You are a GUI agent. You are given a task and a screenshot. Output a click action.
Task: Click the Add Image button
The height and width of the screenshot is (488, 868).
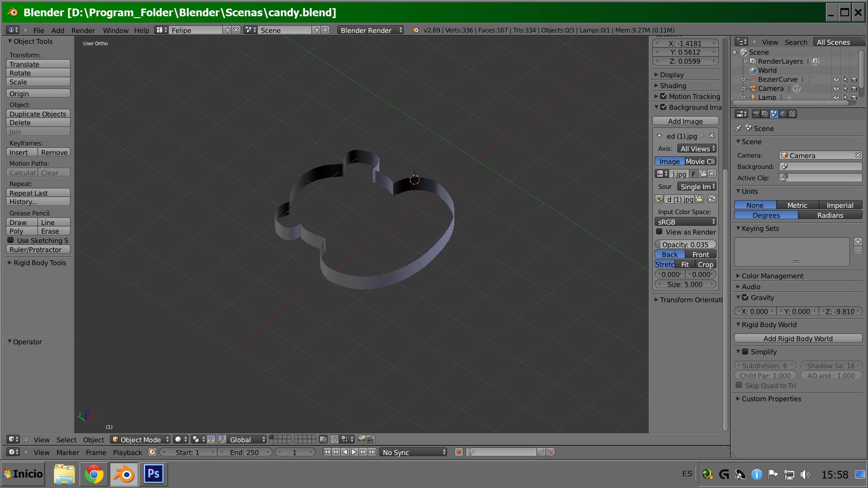[x=685, y=121]
